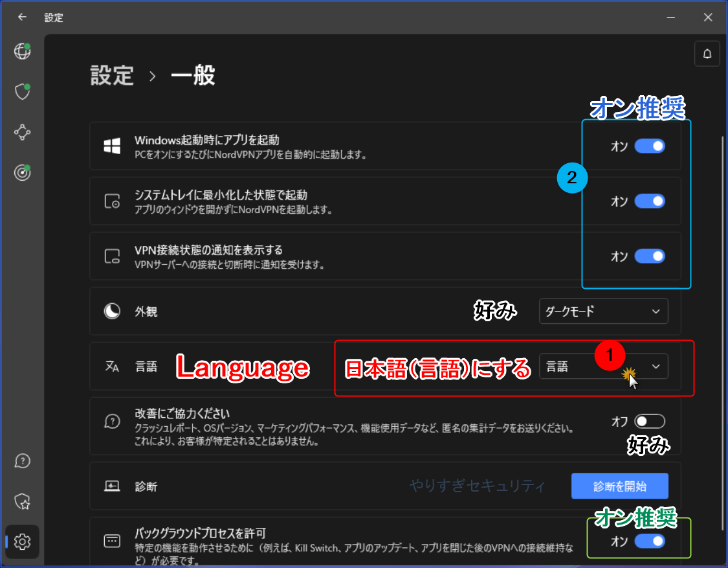Open the shield-with-star sidebar icon
728x568 pixels.
22,501
